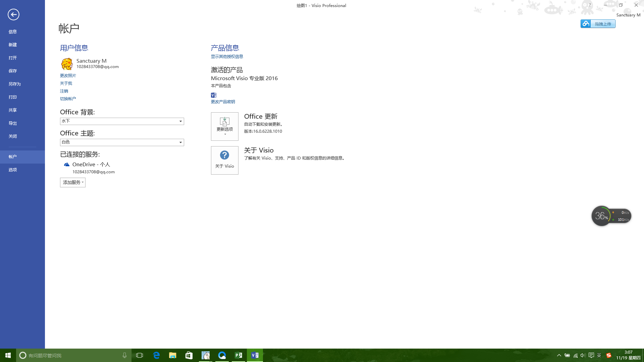The width and height of the screenshot is (644, 362).
Task: Open File Explorer from the taskbar
Action: coord(173,355)
